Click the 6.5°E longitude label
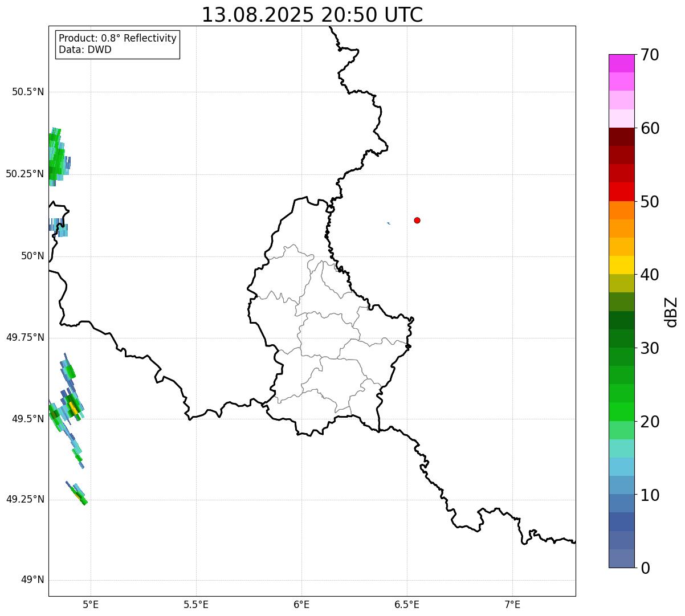The width and height of the screenshot is (685, 616). (407, 605)
